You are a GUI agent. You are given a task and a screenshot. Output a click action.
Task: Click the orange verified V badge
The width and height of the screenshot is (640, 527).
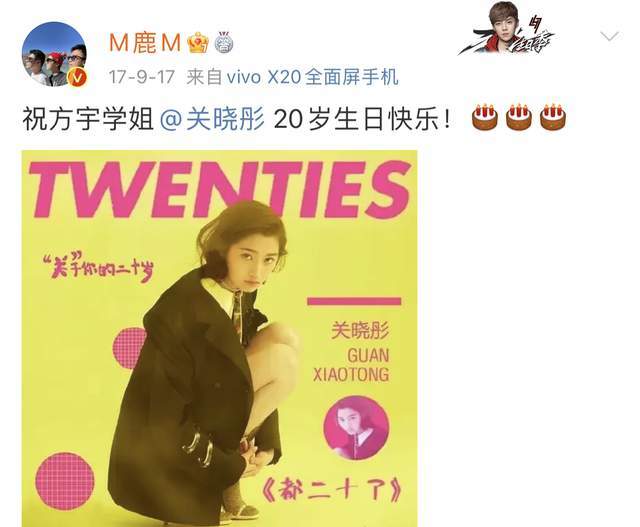click(78, 78)
